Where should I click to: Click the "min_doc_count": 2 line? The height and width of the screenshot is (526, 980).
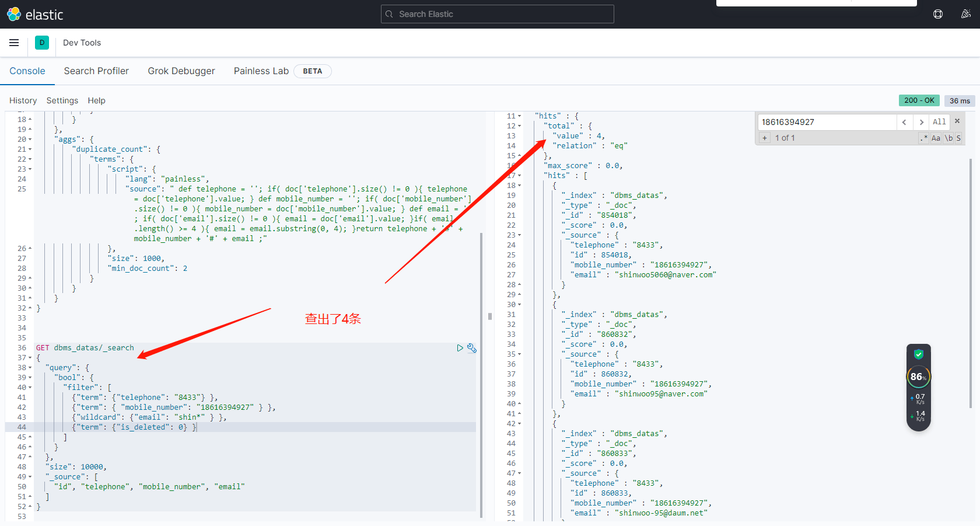(148, 269)
